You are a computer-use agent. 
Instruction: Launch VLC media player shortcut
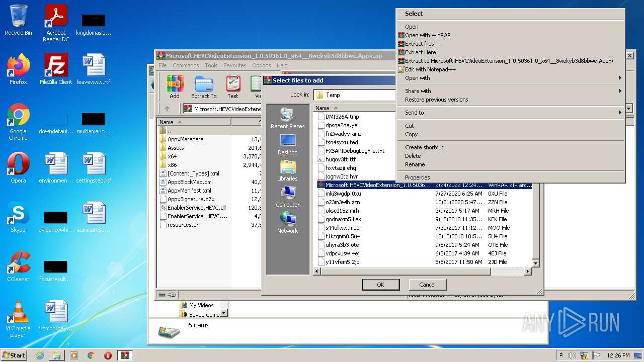[x=18, y=319]
